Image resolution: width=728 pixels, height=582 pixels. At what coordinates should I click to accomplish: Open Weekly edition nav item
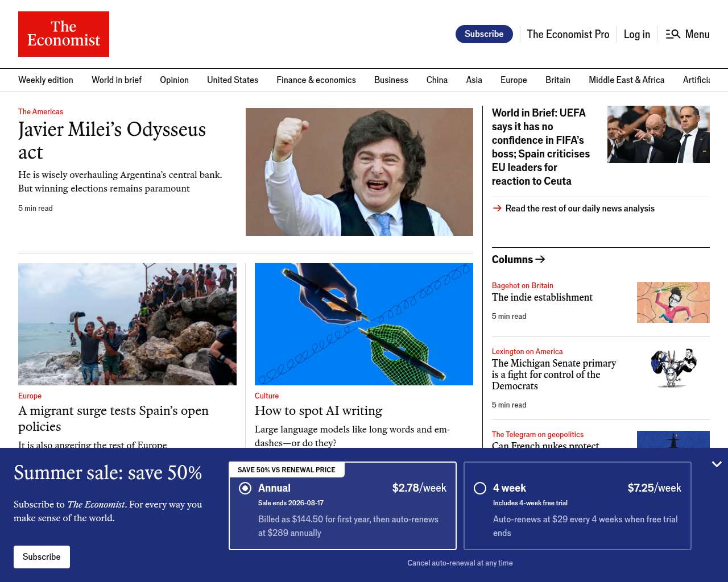[x=45, y=80]
